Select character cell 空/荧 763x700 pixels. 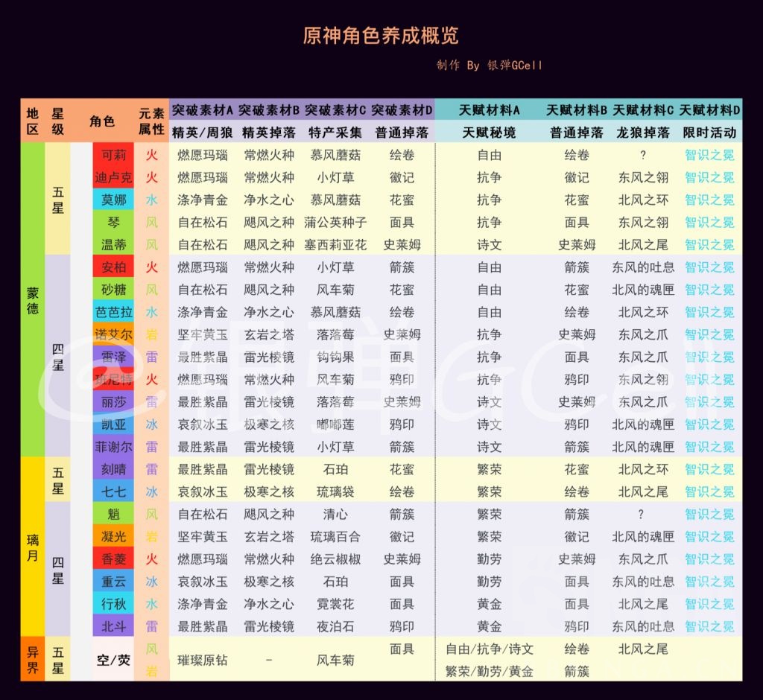click(113, 660)
